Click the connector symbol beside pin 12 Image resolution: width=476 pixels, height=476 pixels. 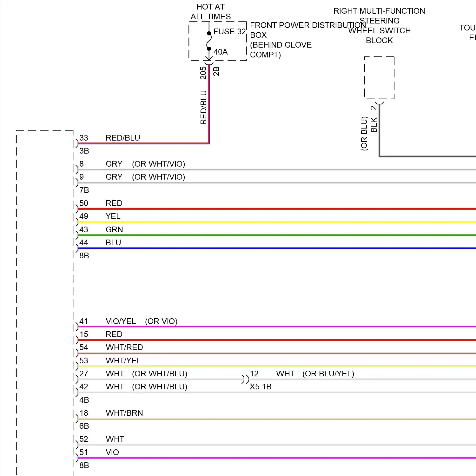pos(245,379)
